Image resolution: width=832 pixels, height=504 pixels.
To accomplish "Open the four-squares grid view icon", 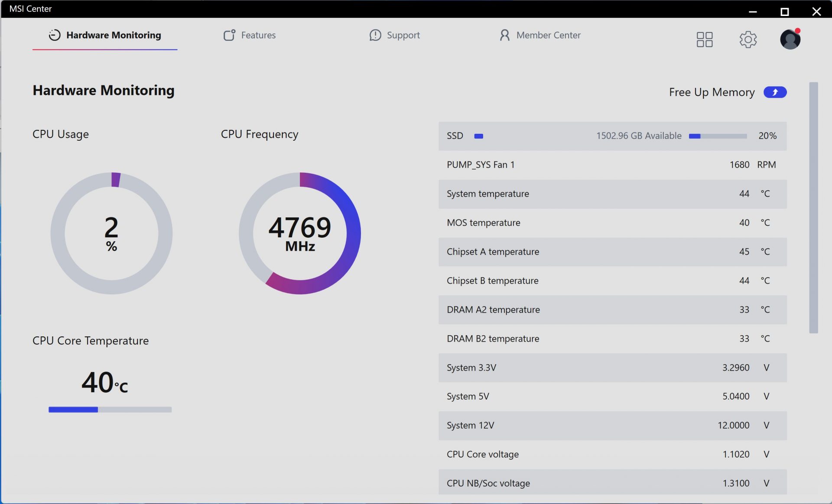I will pyautogui.click(x=704, y=39).
